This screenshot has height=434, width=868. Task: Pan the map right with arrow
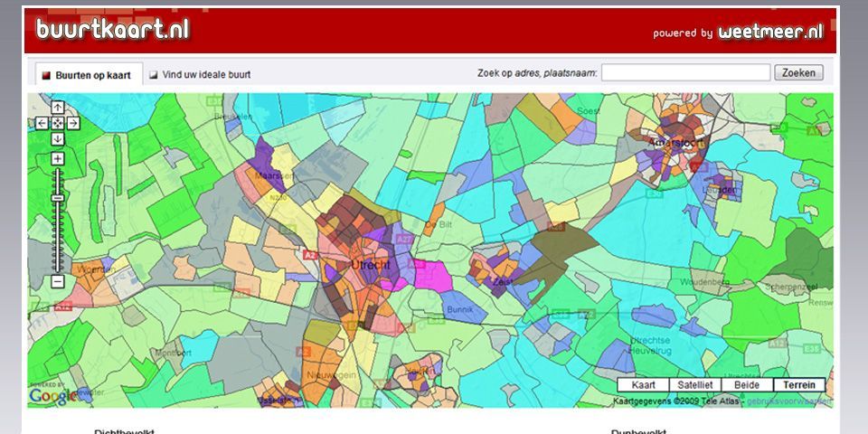point(73,123)
